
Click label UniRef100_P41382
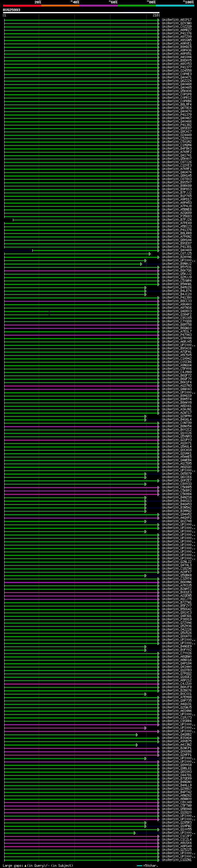[x=176, y=125]
